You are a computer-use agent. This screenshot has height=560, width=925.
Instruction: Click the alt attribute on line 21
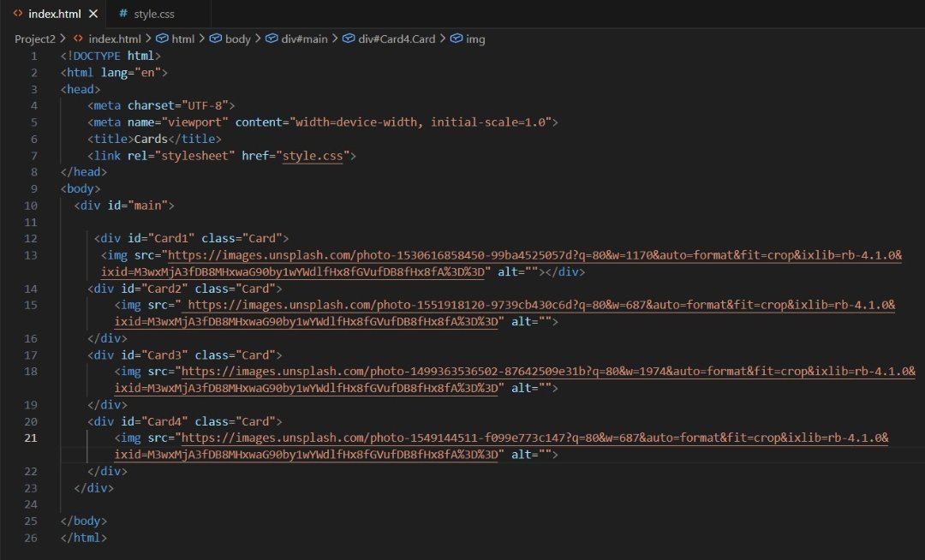[x=531, y=455]
